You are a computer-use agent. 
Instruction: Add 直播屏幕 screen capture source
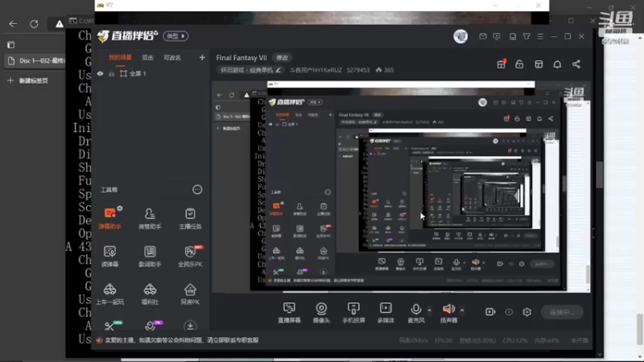coord(289,312)
